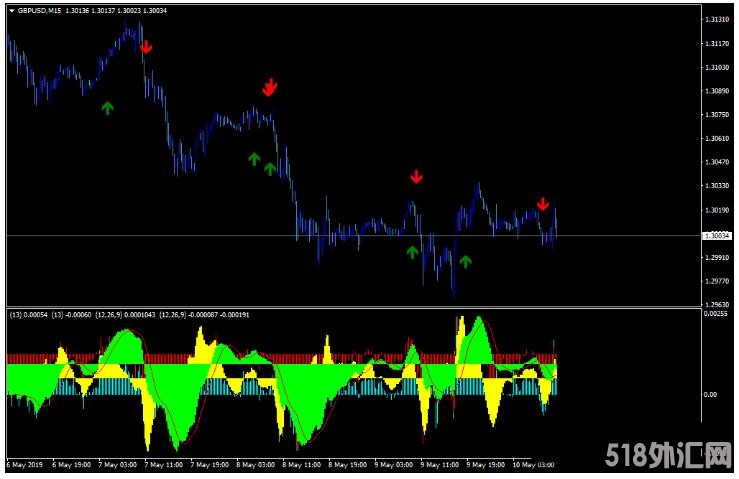Viewport: 739px width, 479px height.
Task: Select the upper-left arrow of the green pair
Action: (254, 158)
